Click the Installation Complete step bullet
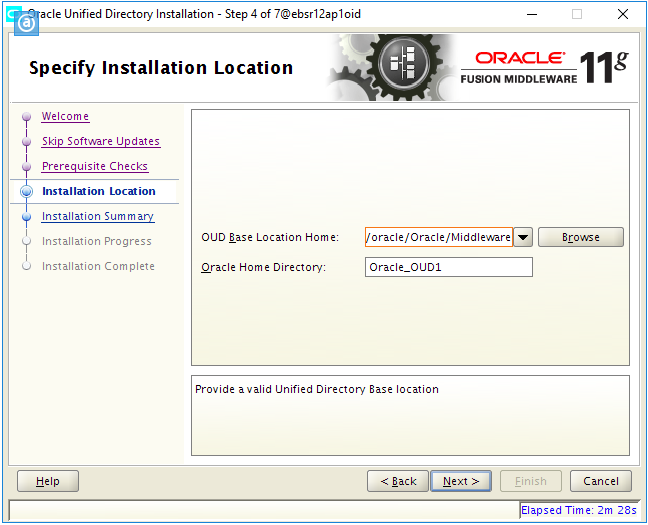 pos(26,266)
